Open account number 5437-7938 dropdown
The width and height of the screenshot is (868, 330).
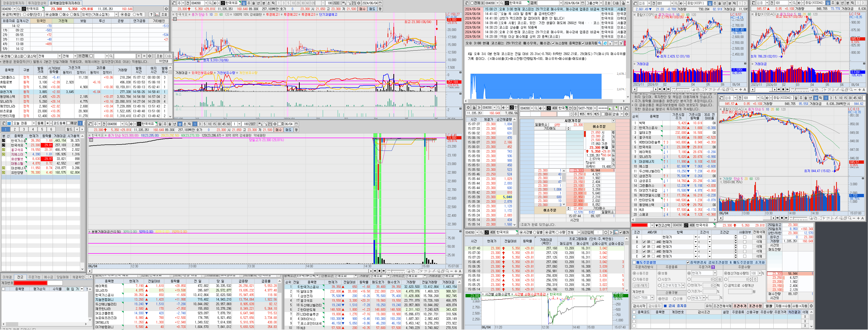pos(595,108)
